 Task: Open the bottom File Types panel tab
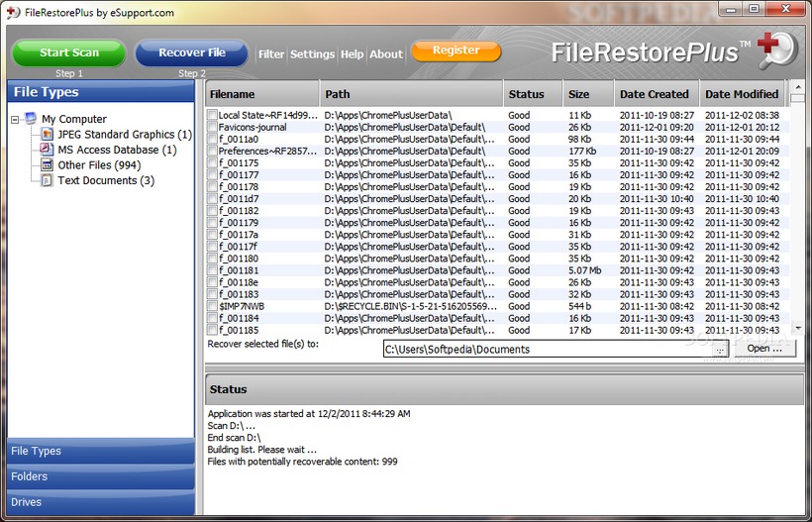click(x=101, y=451)
